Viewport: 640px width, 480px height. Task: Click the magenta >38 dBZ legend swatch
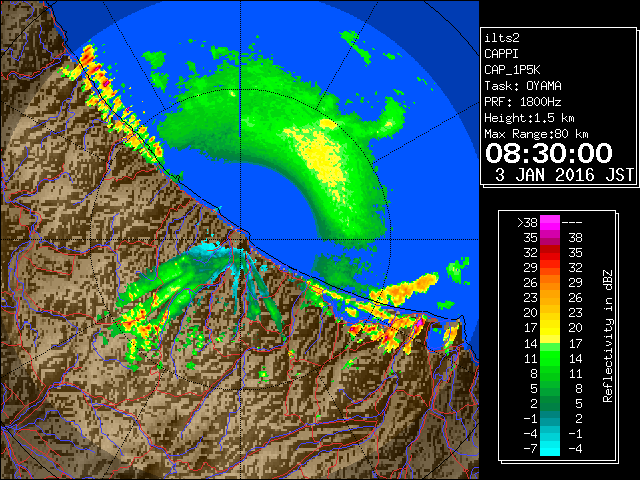tap(550, 223)
